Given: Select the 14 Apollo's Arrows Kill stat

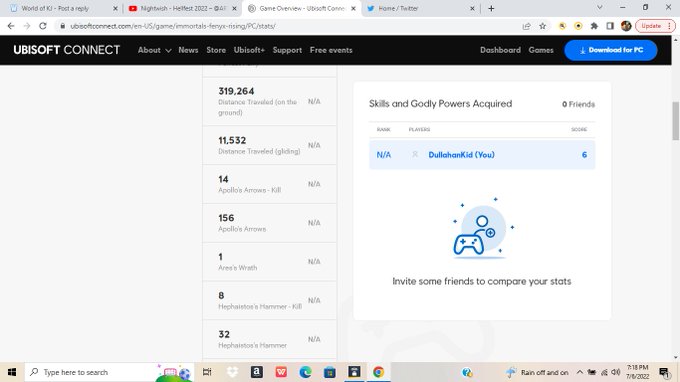Looking at the screenshot, I should point(269,184).
